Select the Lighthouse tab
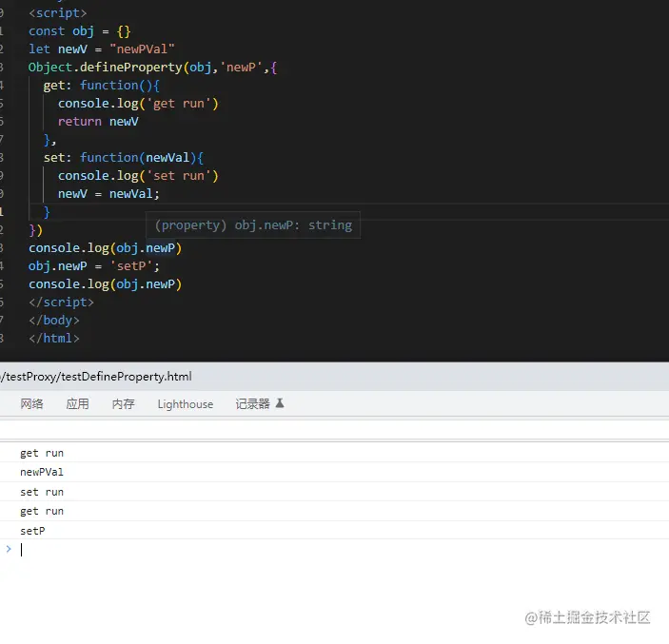The height and width of the screenshot is (644, 669). 186,404
